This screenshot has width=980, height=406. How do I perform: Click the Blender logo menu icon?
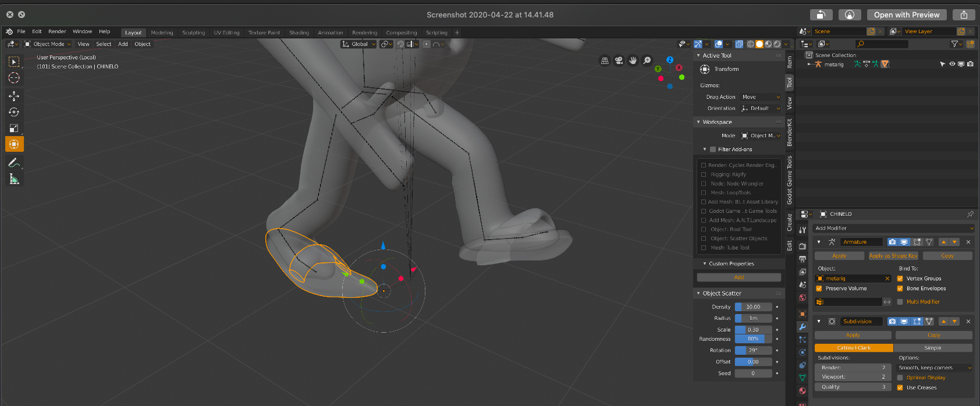9,31
